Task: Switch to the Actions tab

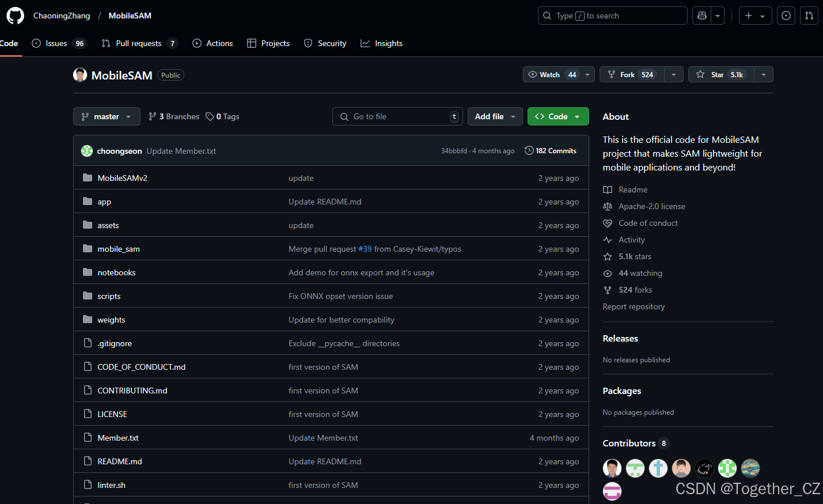Action: pos(213,43)
